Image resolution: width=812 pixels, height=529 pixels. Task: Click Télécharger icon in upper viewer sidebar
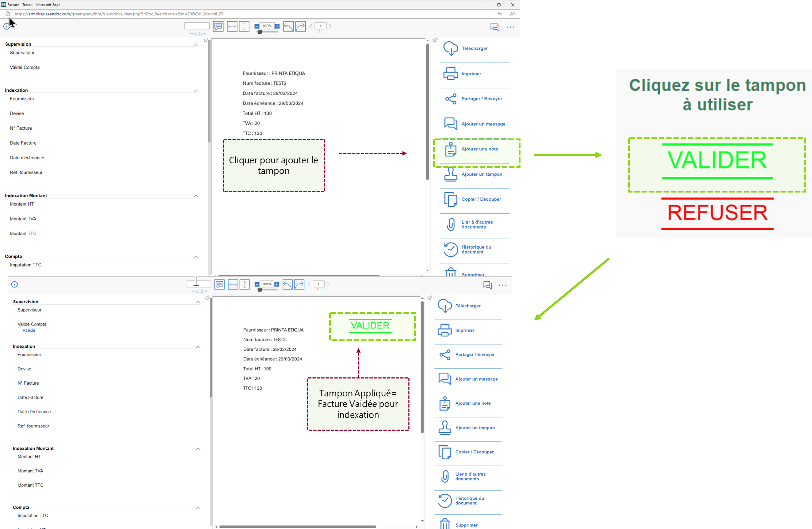[x=451, y=49]
